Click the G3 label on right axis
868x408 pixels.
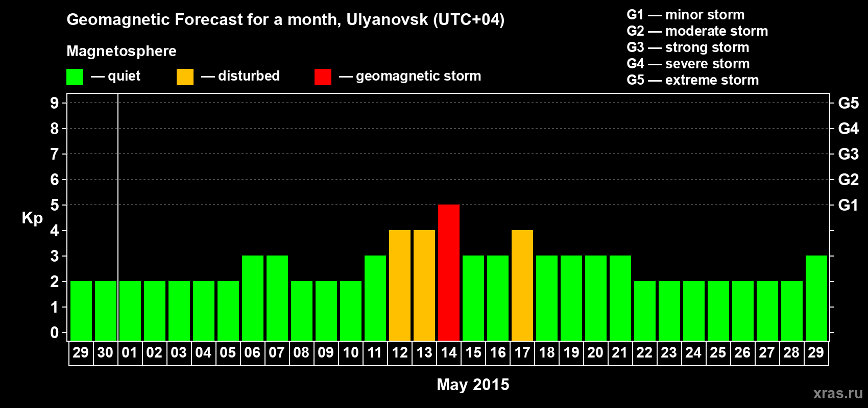[848, 154]
